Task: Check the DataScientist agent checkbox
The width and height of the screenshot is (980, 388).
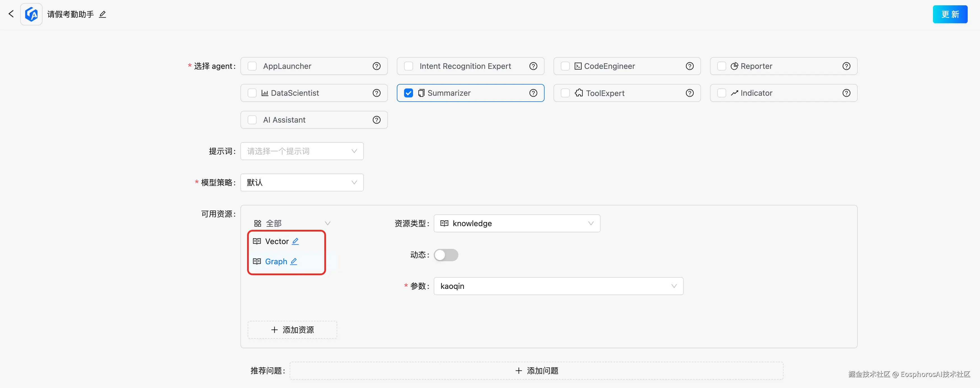Action: pyautogui.click(x=252, y=93)
